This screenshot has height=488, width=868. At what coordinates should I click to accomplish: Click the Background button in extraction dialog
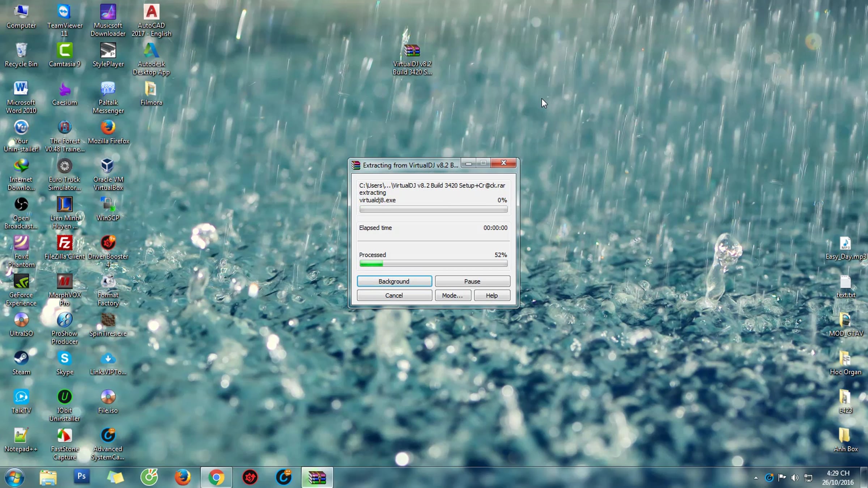pyautogui.click(x=394, y=281)
